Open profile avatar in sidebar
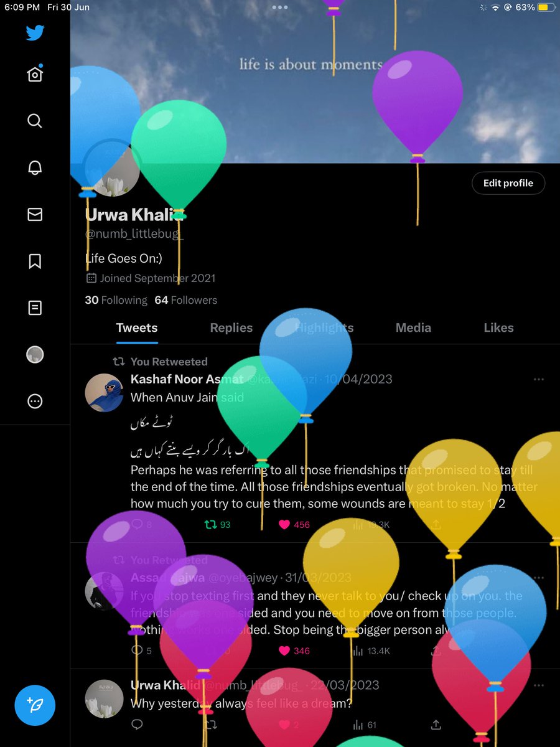Image resolution: width=560 pixels, height=747 pixels. (35, 355)
